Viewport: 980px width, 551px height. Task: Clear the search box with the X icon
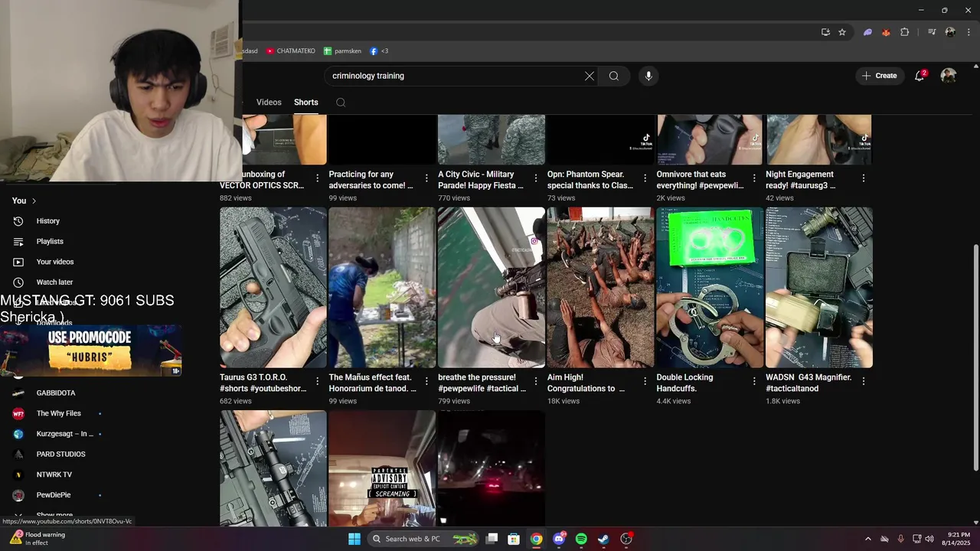click(x=589, y=76)
